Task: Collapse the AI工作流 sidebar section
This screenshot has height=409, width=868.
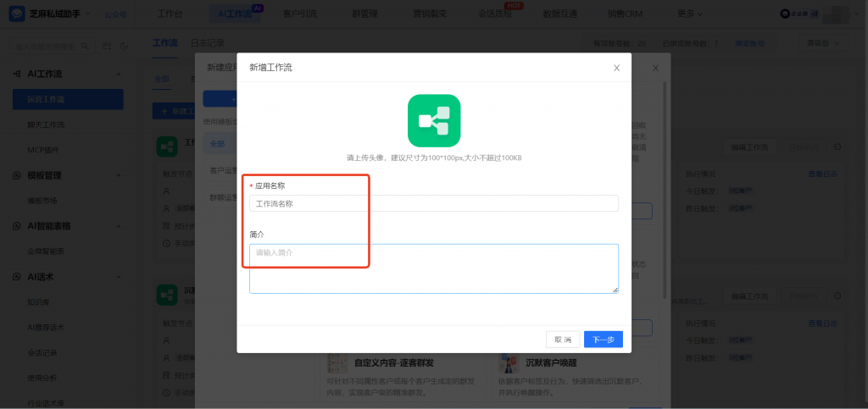Action: 119,74
